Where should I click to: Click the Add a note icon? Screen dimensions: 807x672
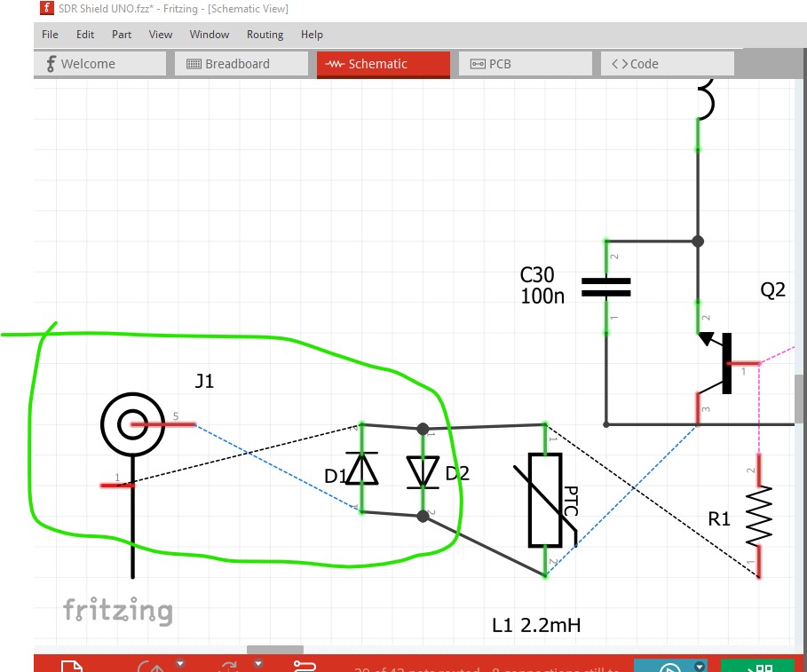point(72,666)
